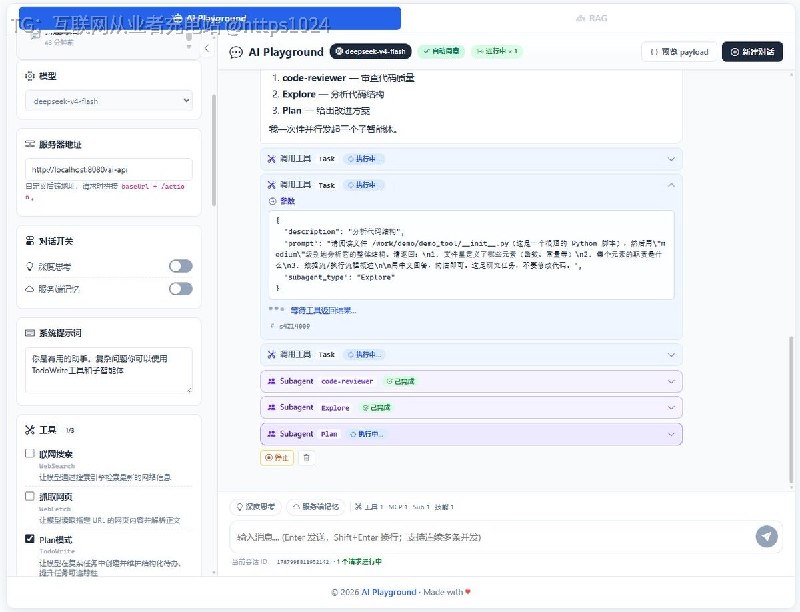
Task: Click the circle-minus icon beside 参数
Action: pos(272,201)
